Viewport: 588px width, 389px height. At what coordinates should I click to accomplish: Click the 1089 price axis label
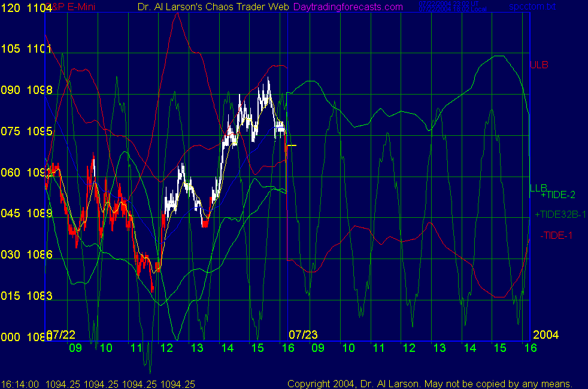pos(40,213)
